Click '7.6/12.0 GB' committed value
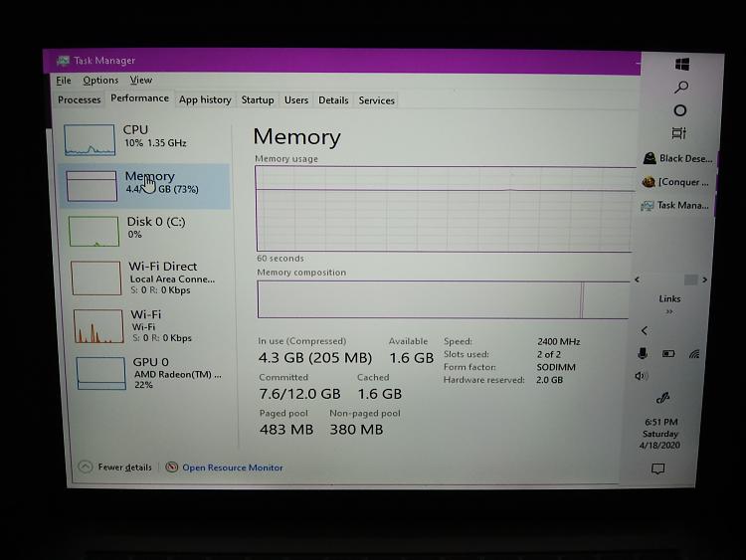This screenshot has height=560, width=746. (x=299, y=394)
